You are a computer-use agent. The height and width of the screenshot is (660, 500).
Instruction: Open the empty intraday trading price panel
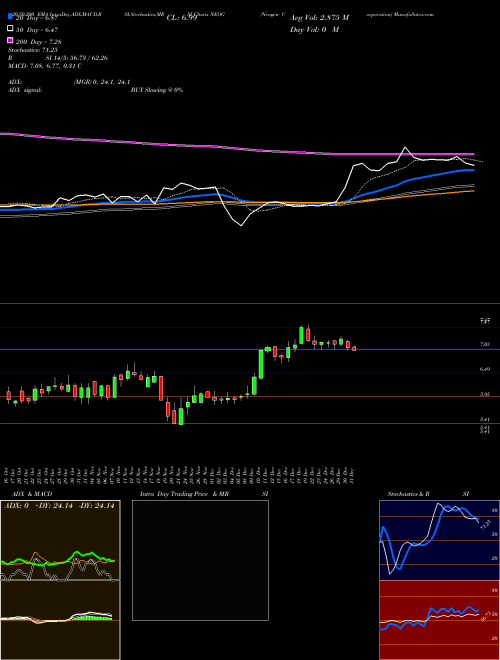(x=200, y=560)
